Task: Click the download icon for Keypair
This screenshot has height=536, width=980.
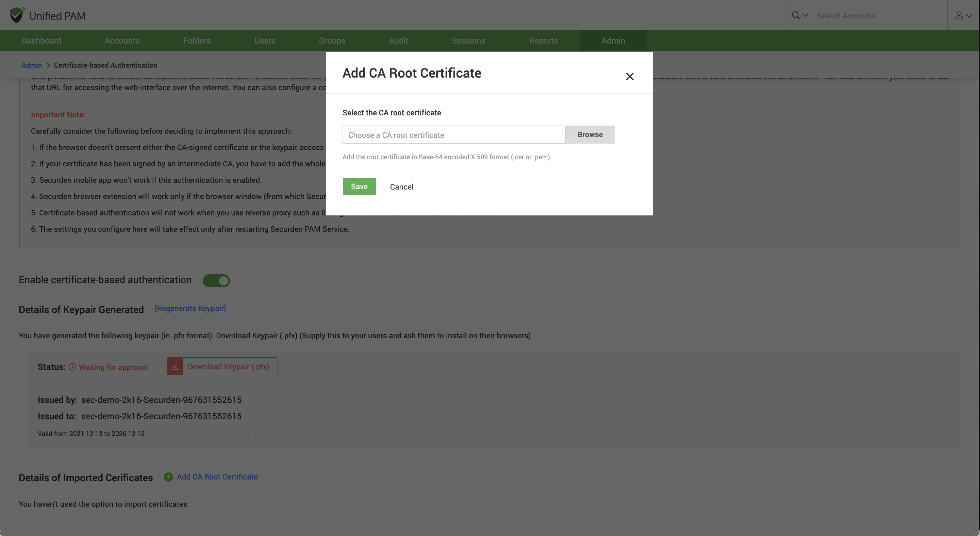Action: tap(175, 366)
